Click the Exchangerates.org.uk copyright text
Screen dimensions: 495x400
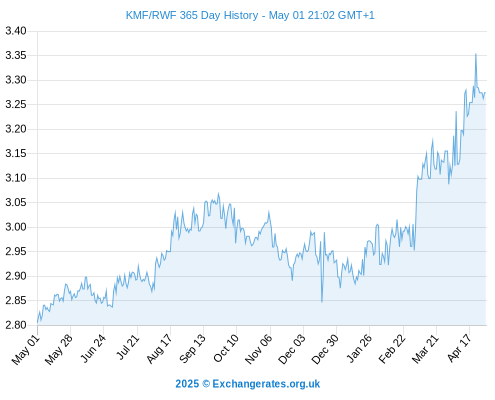tap(248, 384)
